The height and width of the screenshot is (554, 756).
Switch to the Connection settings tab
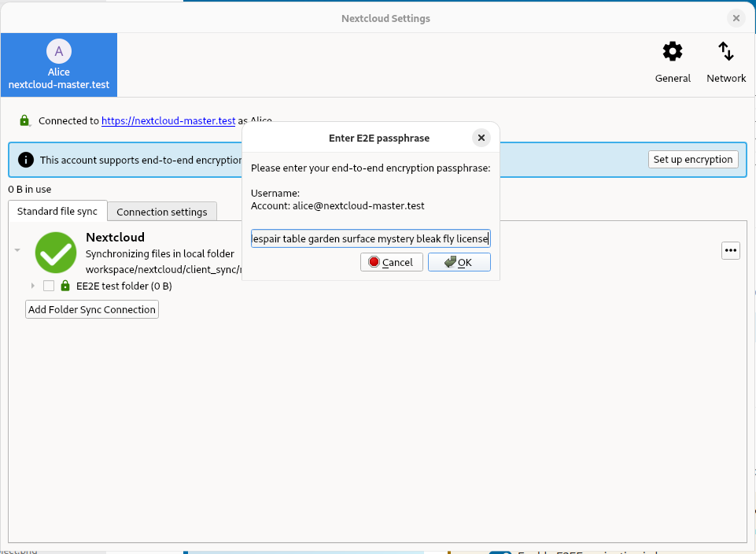(161, 212)
